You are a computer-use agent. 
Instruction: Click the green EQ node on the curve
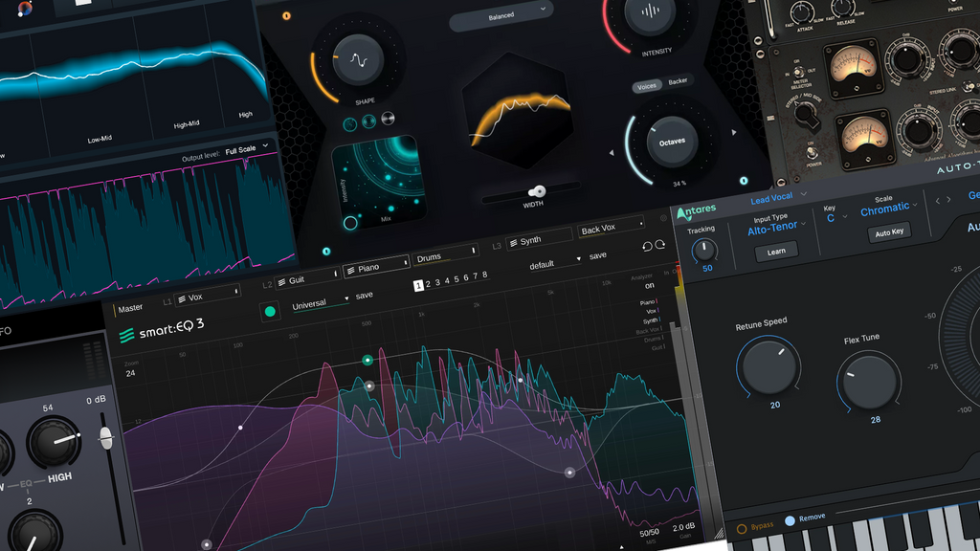[367, 360]
